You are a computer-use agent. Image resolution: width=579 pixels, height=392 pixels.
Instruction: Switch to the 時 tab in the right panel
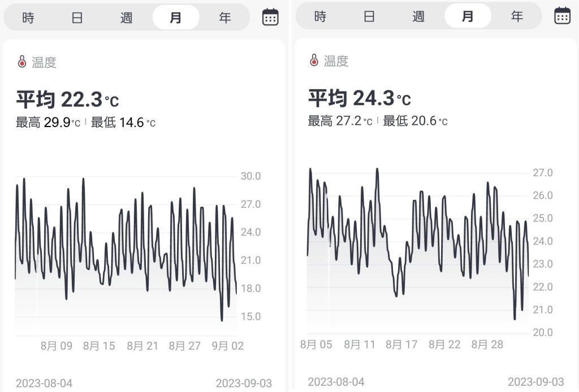click(x=320, y=16)
